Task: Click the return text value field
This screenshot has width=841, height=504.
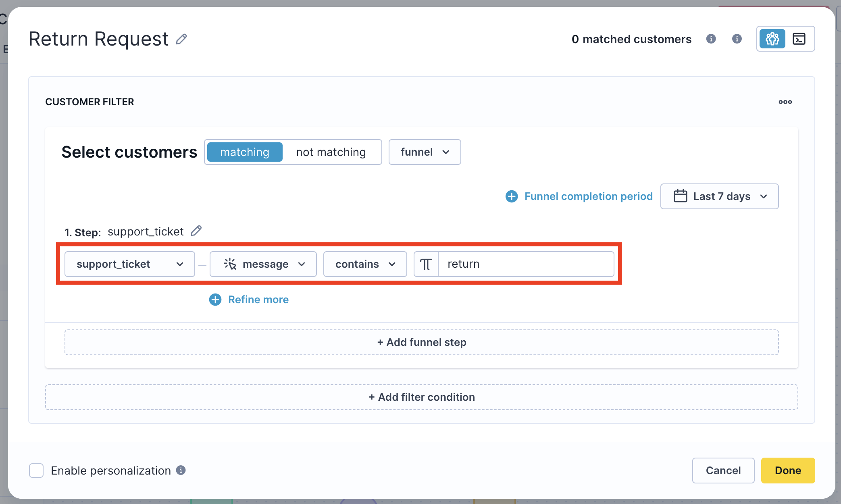Action: (525, 264)
